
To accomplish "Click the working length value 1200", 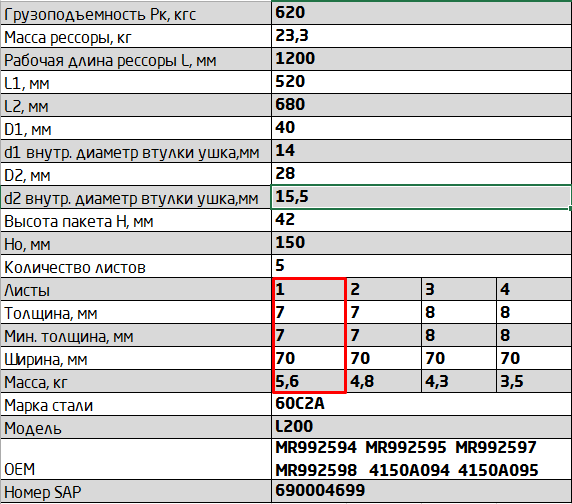I will tap(421, 59).
